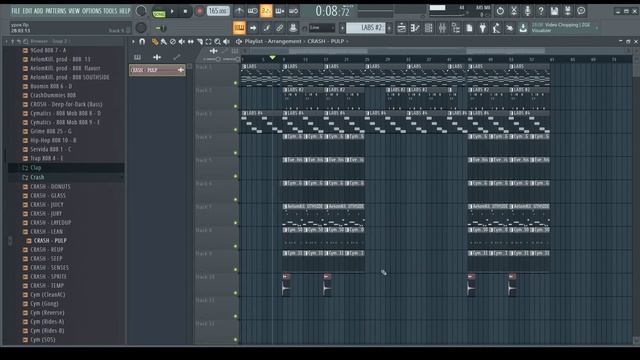Open the Browser view icon
This screenshot has width=640, height=360.
(456, 28)
